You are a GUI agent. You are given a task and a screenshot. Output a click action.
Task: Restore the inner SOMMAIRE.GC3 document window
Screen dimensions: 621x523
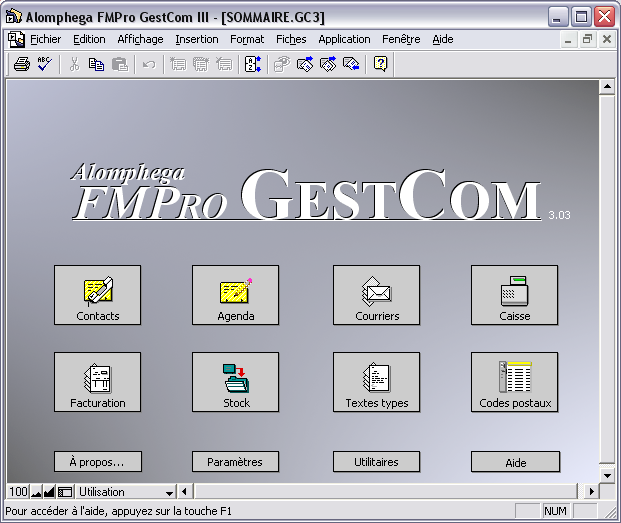(587, 39)
